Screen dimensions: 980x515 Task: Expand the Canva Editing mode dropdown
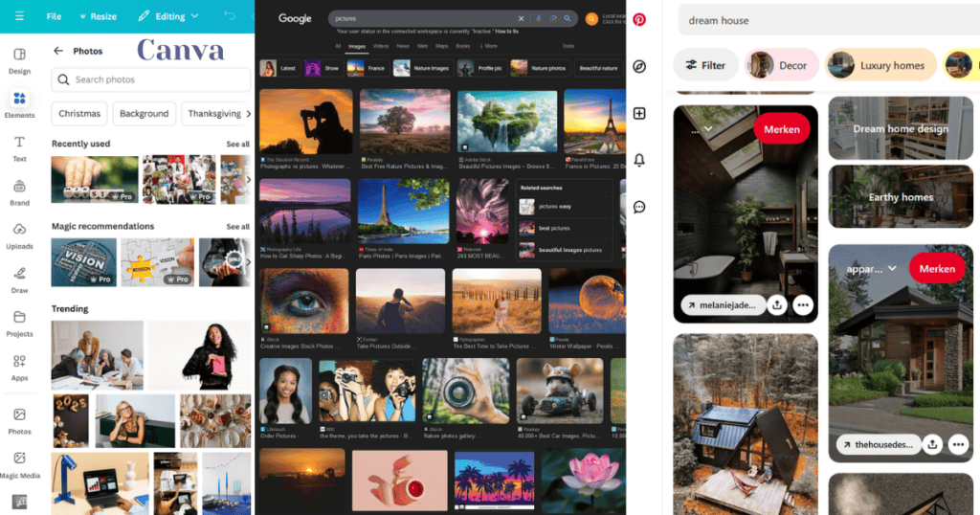(x=168, y=16)
